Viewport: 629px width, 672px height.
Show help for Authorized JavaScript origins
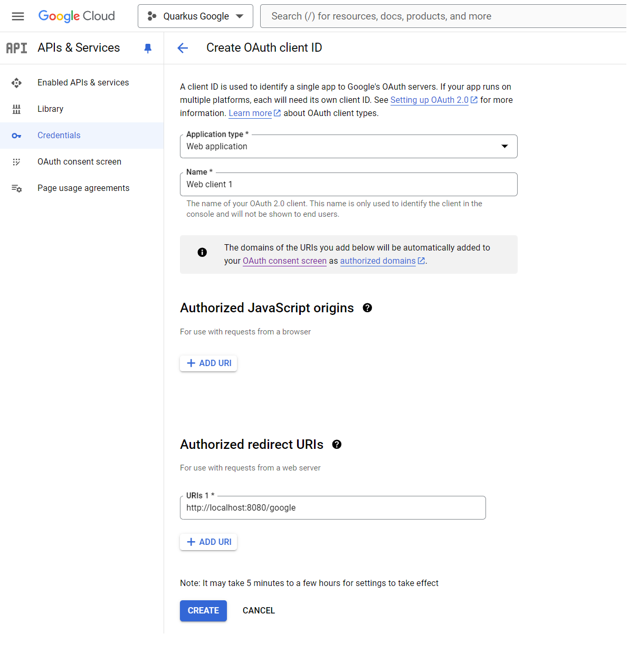[367, 308]
